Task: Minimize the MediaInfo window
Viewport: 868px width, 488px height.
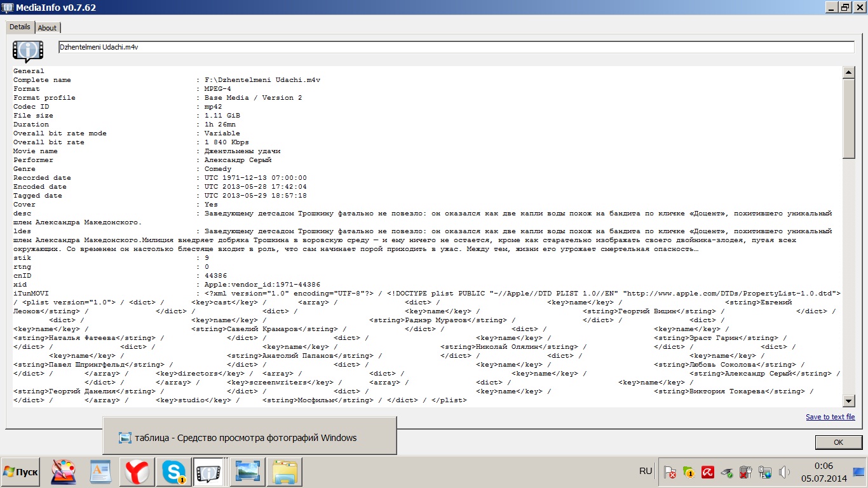Action: [x=832, y=7]
